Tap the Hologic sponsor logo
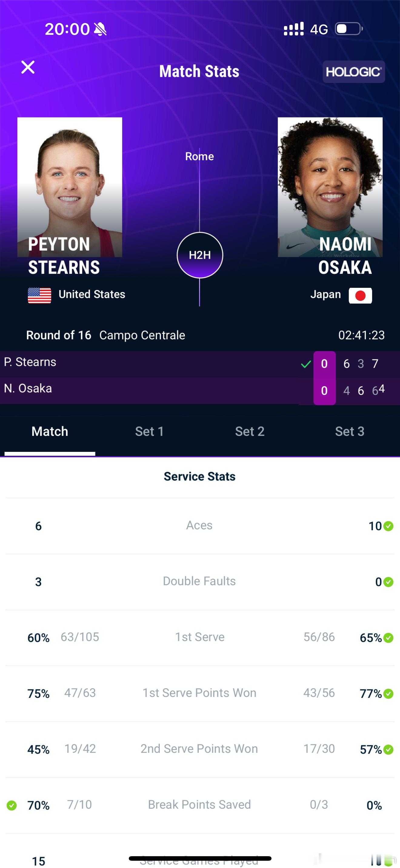This screenshot has width=400, height=868. 353,72
